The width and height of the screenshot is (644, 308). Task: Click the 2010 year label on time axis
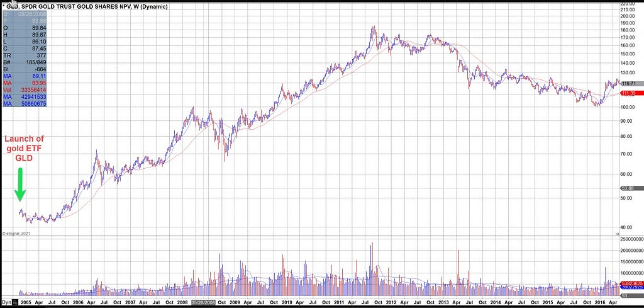pyautogui.click(x=287, y=302)
